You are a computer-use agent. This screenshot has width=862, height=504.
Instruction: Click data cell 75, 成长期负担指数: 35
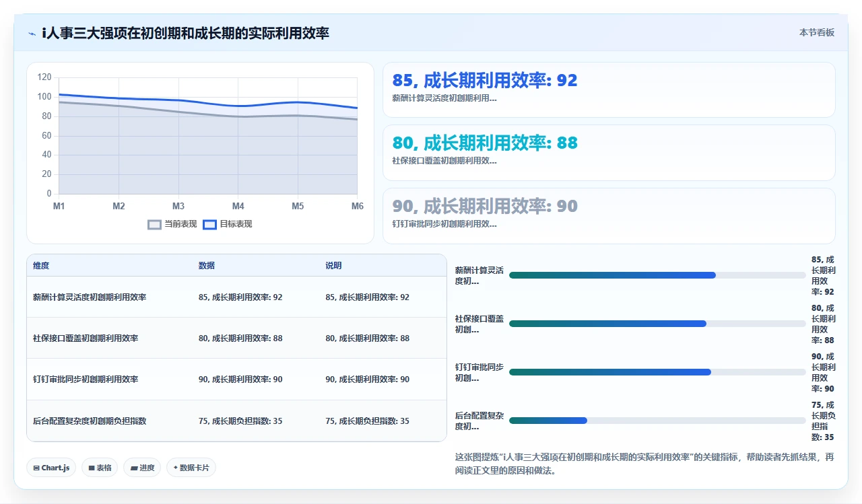(x=240, y=421)
